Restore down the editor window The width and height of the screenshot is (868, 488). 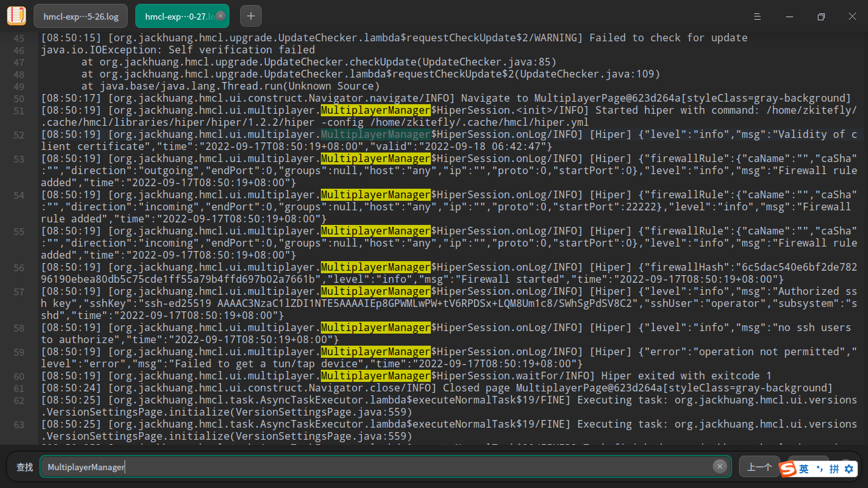coord(821,17)
